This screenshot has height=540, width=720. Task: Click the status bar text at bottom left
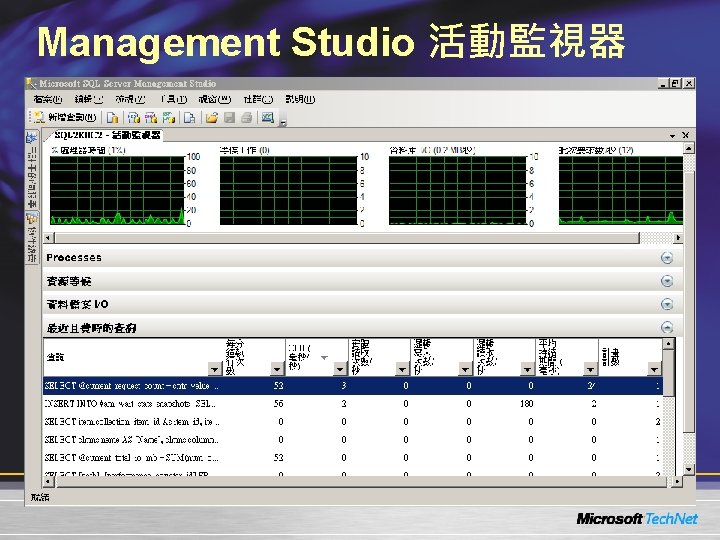click(40, 497)
